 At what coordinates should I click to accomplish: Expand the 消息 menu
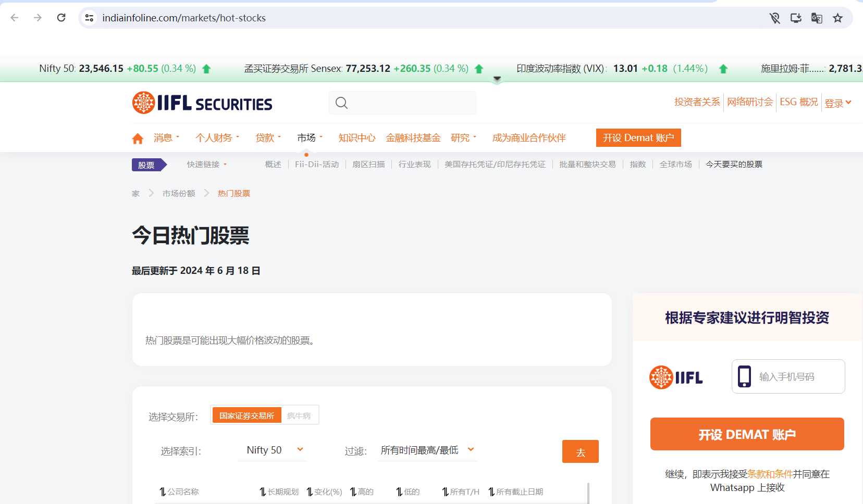tap(166, 137)
